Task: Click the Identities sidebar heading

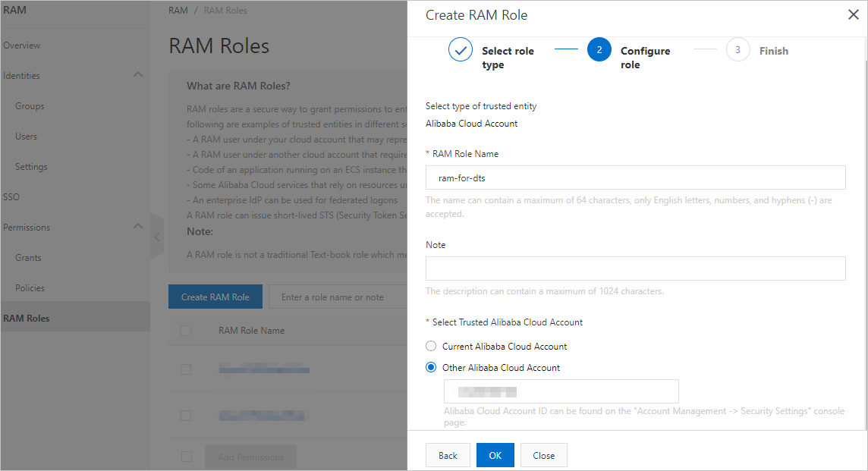Action: tap(21, 76)
